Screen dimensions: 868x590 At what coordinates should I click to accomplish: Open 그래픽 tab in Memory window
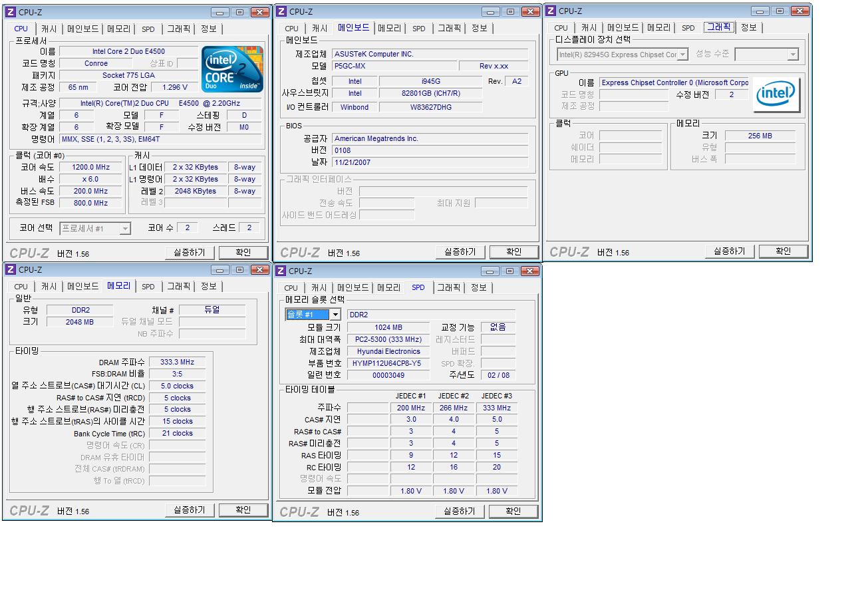[178, 286]
